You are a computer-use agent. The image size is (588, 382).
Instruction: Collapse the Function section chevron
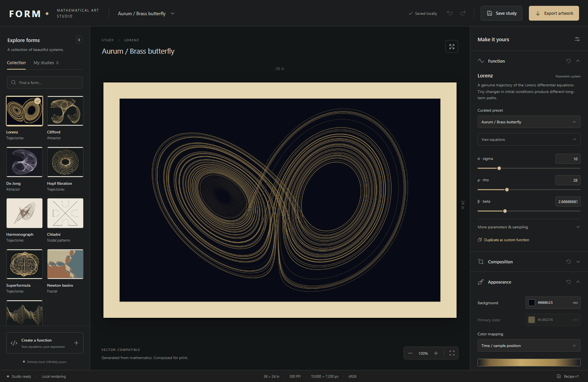(578, 61)
